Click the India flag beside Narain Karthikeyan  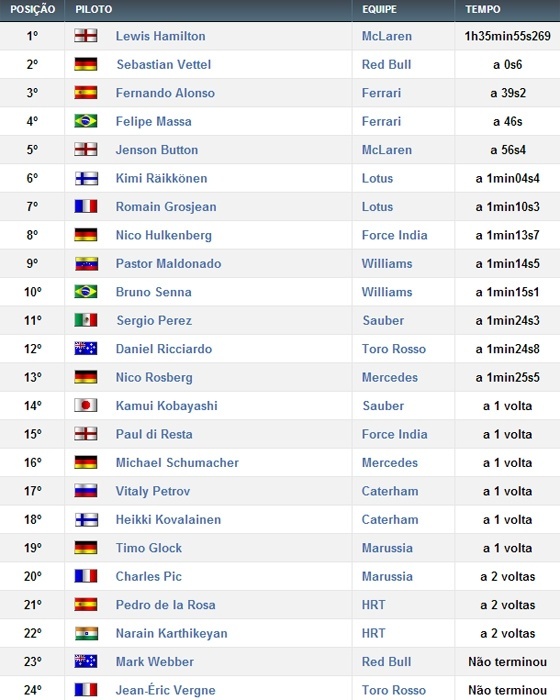(x=86, y=633)
